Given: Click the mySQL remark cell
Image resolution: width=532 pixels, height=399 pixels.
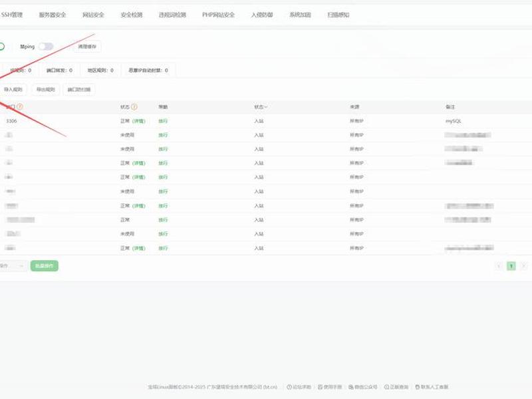Looking at the screenshot, I should click(454, 121).
